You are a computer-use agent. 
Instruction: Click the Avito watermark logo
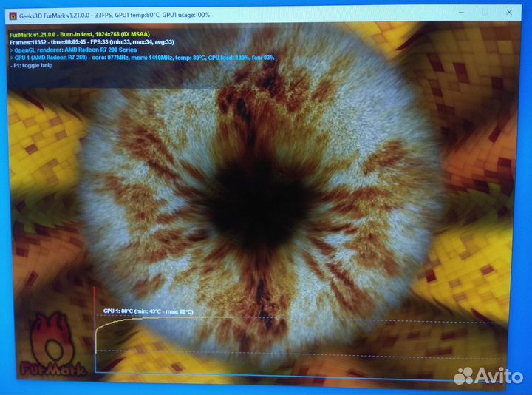pos(488,376)
